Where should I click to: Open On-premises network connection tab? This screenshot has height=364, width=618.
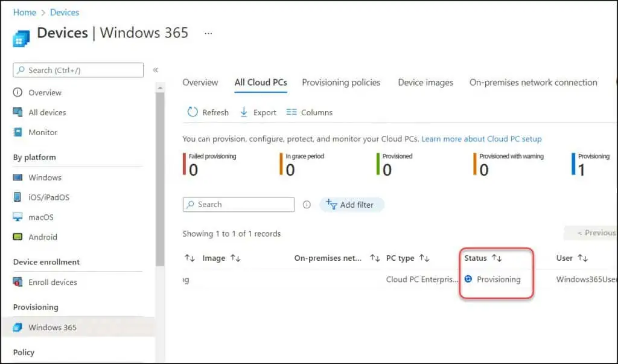point(533,83)
